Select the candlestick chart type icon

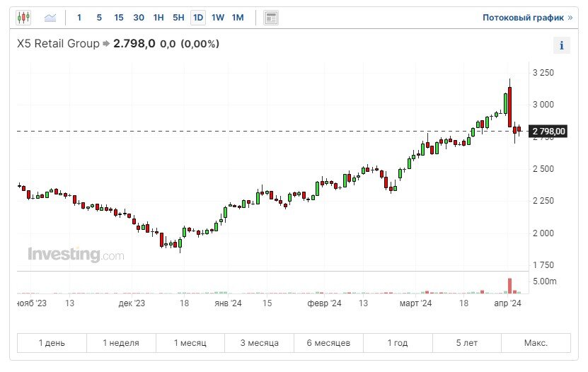(23, 17)
